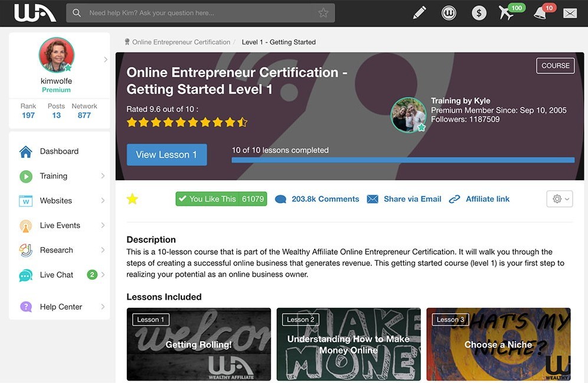The height and width of the screenshot is (383, 588).
Task: Expand the Training menu chevron
Action: point(103,176)
